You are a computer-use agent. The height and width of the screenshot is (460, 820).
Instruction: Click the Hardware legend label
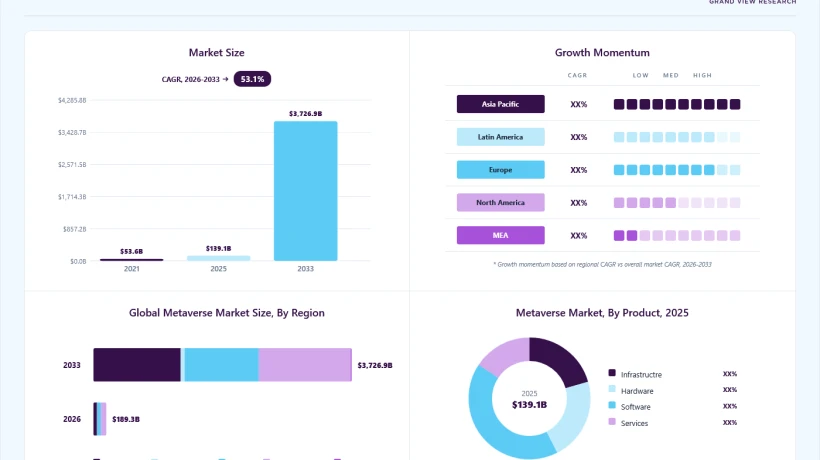637,391
